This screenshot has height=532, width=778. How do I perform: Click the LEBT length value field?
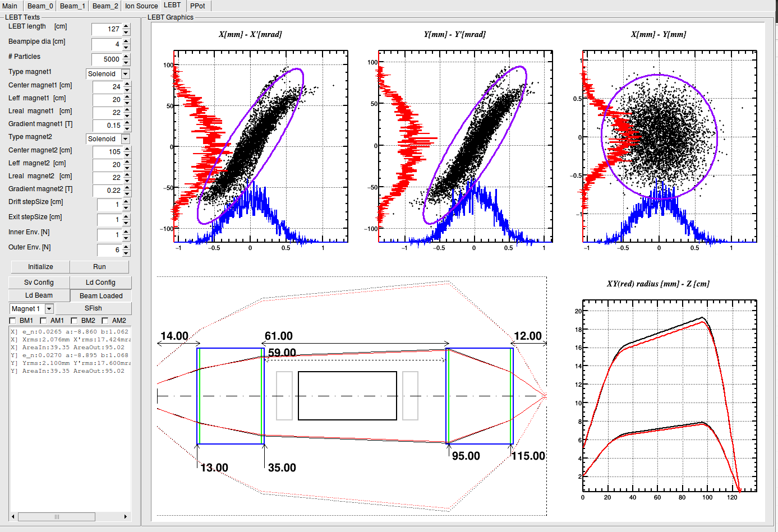click(107, 29)
